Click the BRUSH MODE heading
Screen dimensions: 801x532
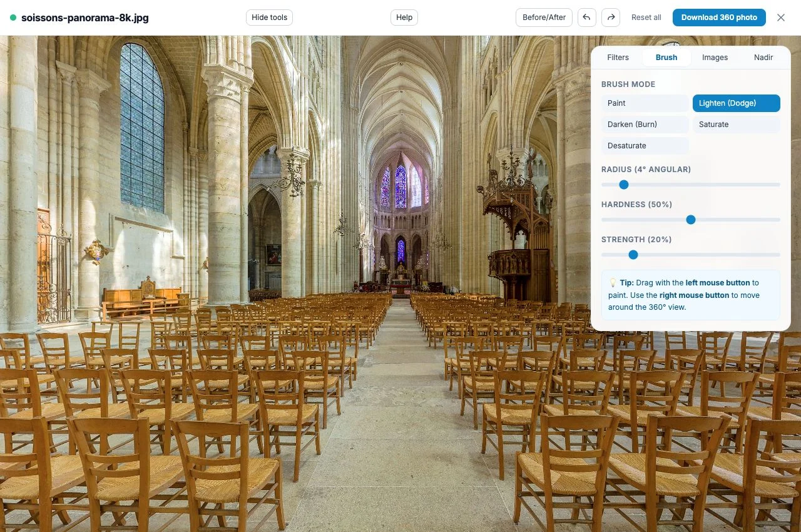coord(628,84)
